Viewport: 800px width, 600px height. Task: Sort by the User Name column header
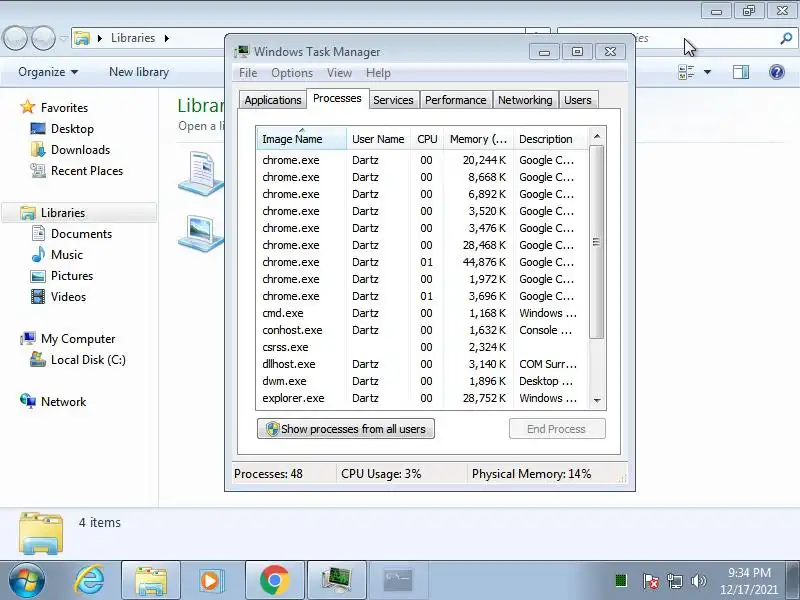pos(378,139)
